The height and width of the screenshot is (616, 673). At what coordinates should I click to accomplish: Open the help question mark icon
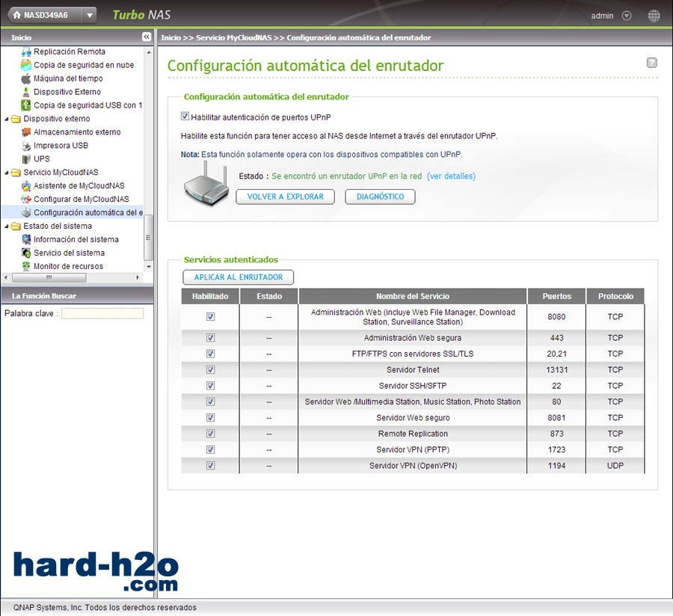651,63
